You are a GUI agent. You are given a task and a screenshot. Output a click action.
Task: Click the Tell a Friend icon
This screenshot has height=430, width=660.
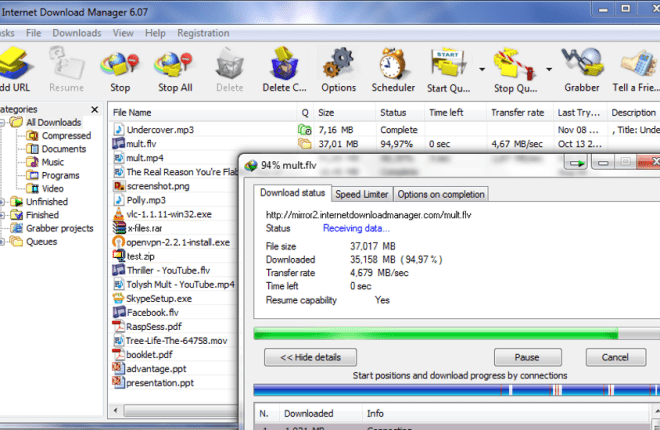coord(638,65)
